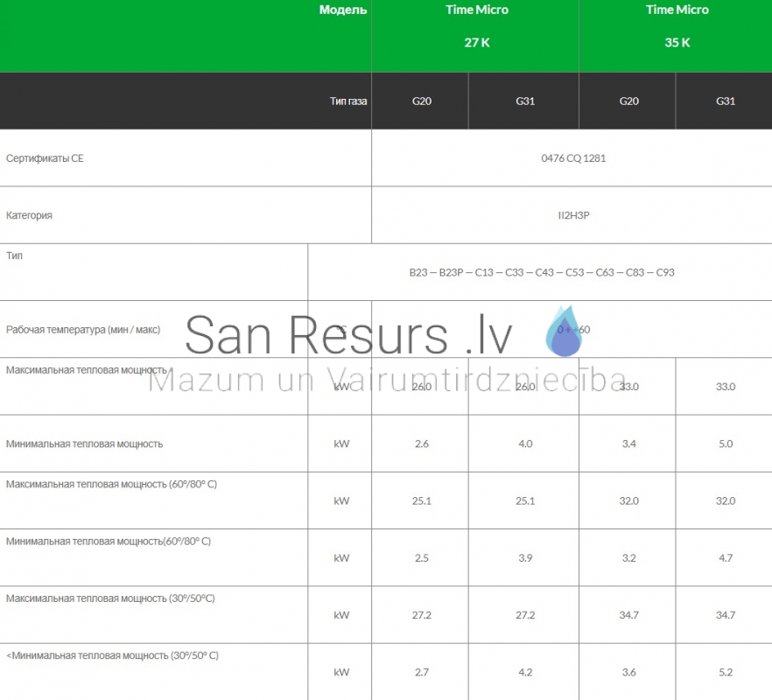772x700 pixels.
Task: Select certificate value '0476 CQ 1281'
Action: (x=573, y=158)
